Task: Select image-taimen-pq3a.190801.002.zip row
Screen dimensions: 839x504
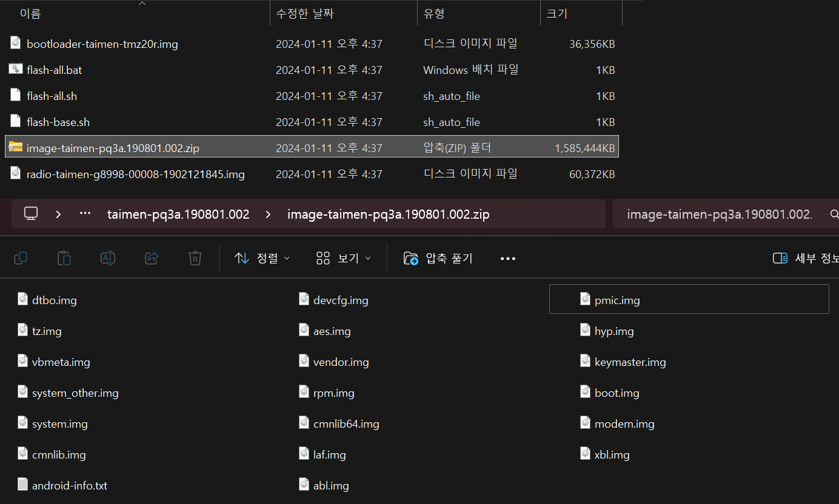Action: [x=113, y=148]
